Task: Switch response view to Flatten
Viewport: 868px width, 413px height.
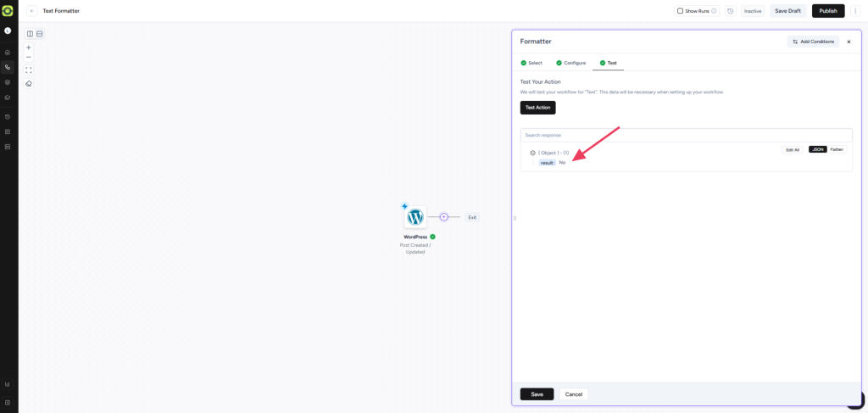Action: (x=837, y=149)
